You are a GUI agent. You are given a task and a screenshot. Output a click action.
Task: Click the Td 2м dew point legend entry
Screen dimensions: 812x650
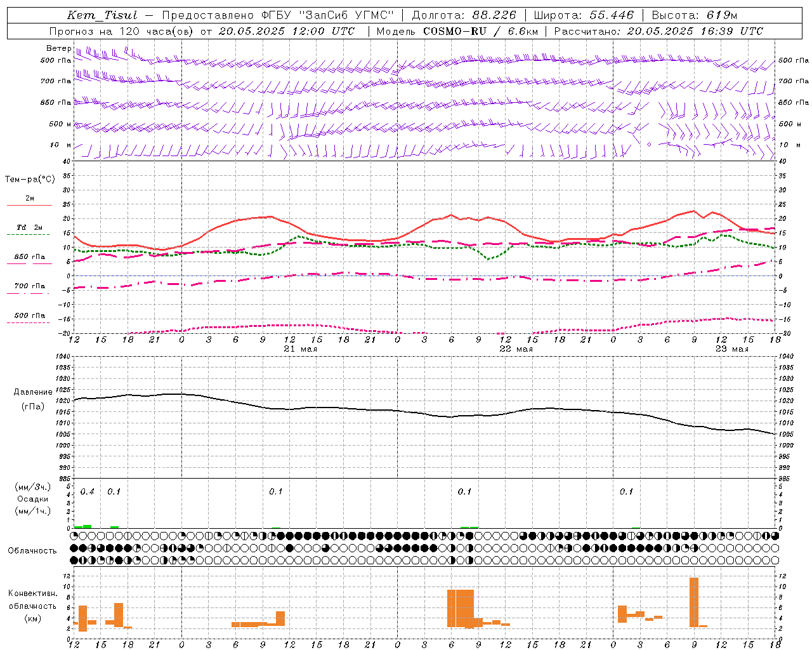(29, 227)
